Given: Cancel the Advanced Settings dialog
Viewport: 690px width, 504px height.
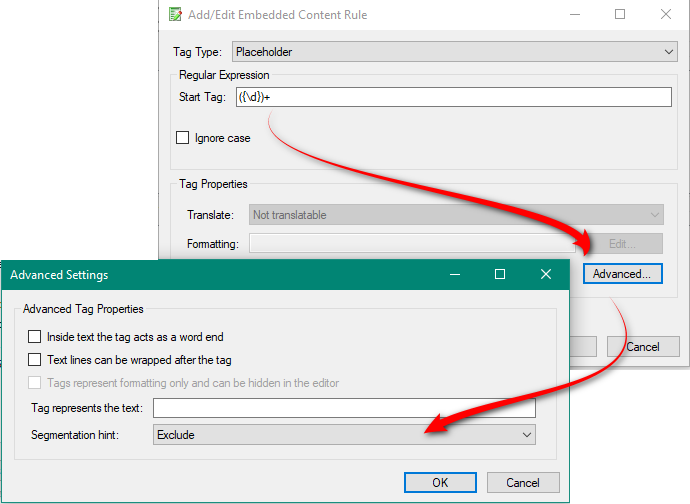Looking at the screenshot, I should [x=523, y=483].
